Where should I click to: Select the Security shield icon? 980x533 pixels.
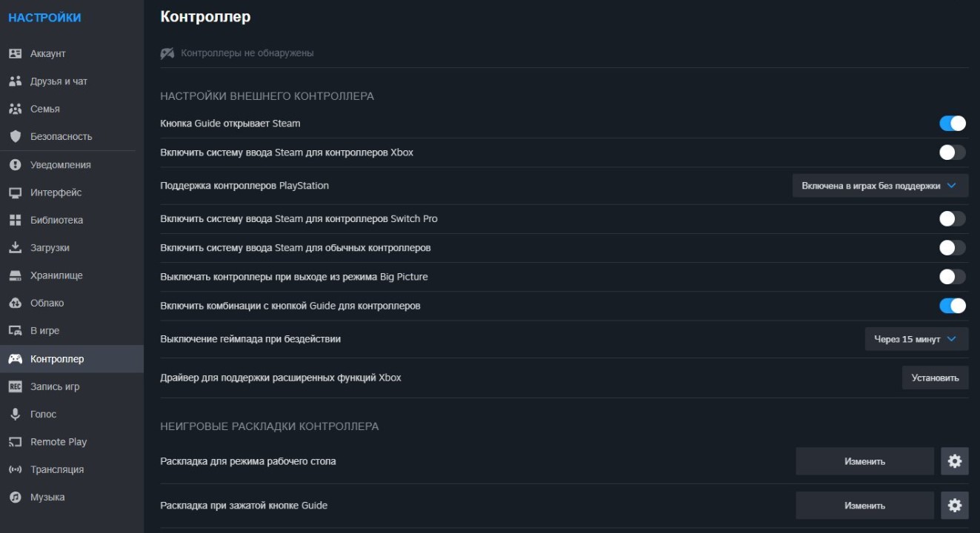tap(15, 137)
